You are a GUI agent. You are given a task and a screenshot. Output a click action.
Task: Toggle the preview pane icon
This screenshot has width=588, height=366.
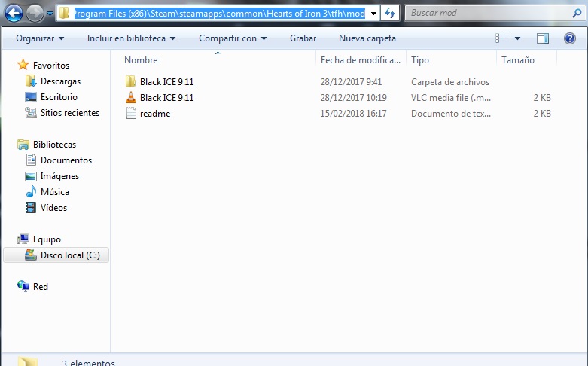click(x=543, y=38)
